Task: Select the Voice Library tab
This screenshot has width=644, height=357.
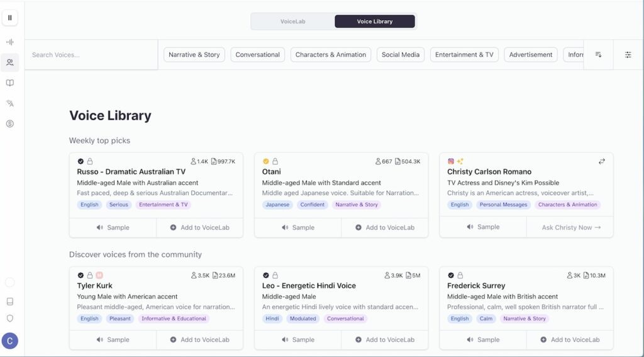Action: tap(374, 21)
